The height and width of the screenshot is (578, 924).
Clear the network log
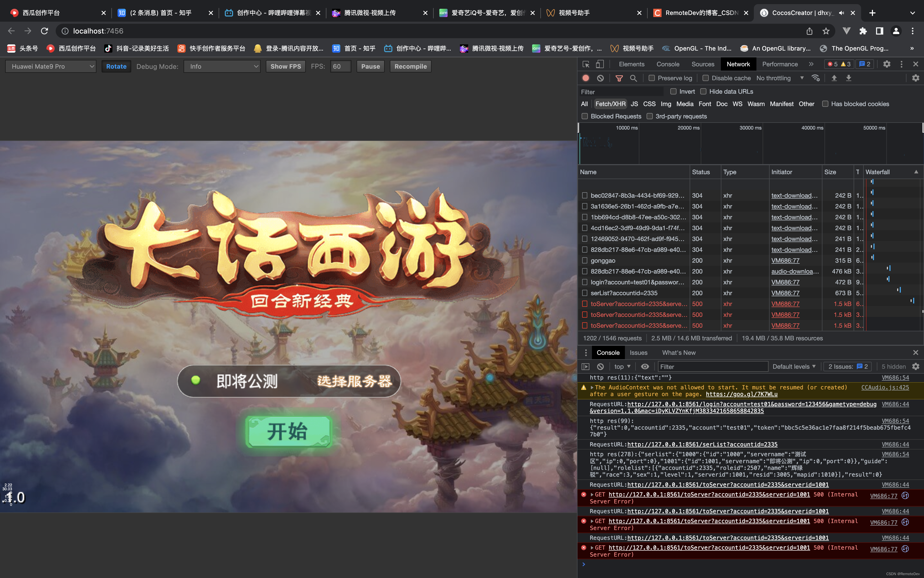[600, 78]
